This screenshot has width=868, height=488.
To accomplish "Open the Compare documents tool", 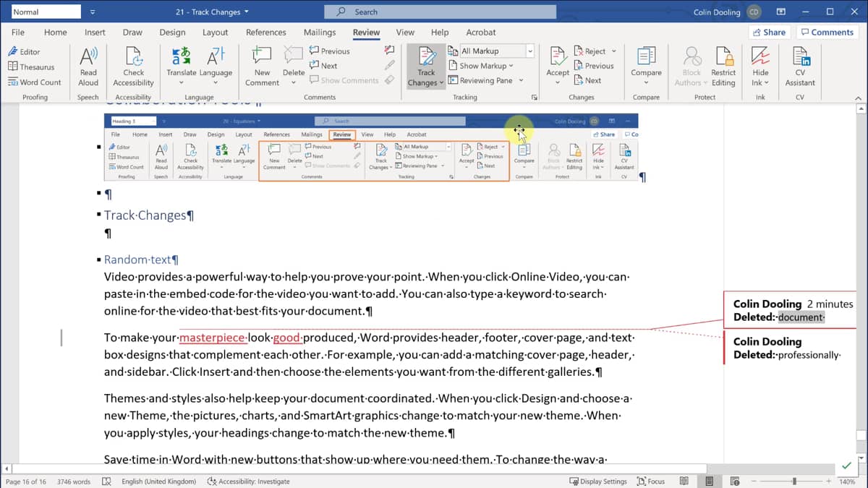I will pyautogui.click(x=646, y=67).
